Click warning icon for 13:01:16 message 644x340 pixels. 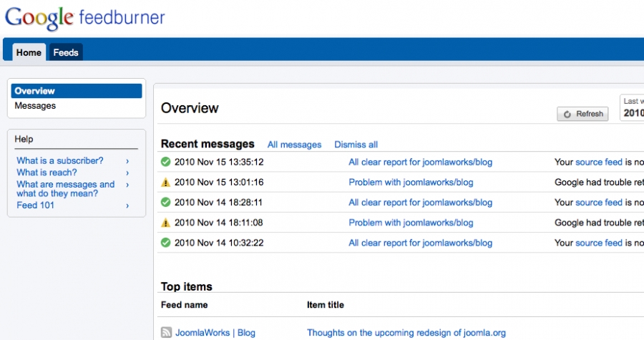coord(165,183)
